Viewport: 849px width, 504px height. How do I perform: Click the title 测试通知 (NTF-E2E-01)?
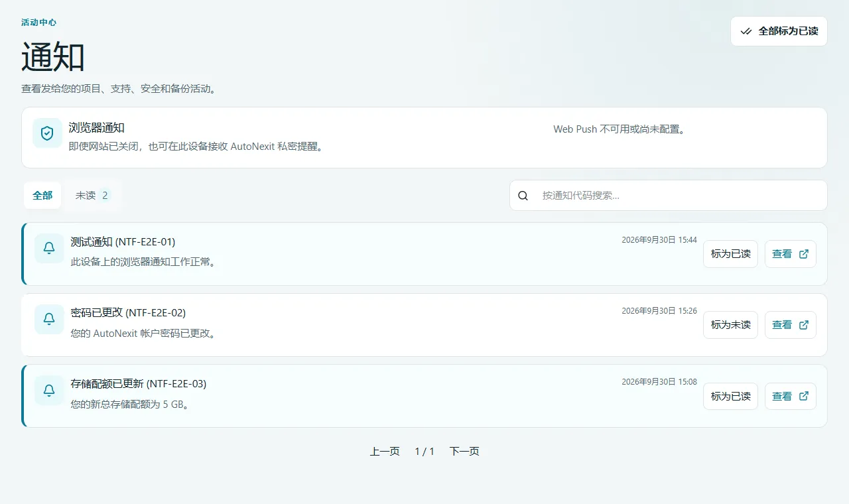click(x=123, y=241)
